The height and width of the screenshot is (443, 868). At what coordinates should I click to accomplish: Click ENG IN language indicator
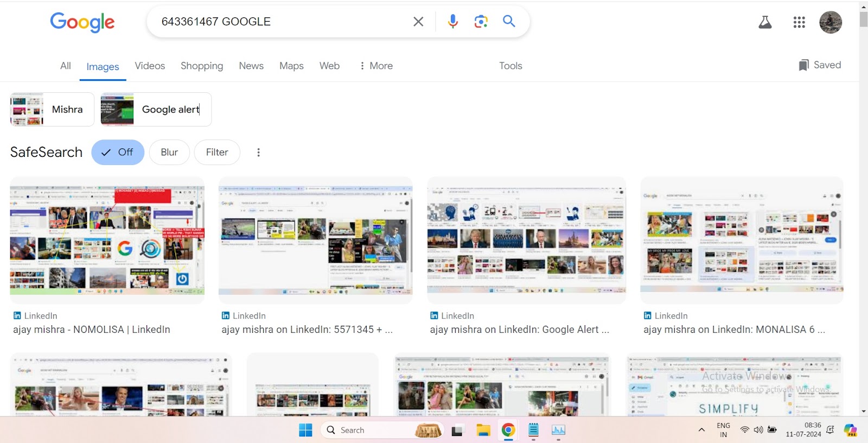click(x=723, y=430)
